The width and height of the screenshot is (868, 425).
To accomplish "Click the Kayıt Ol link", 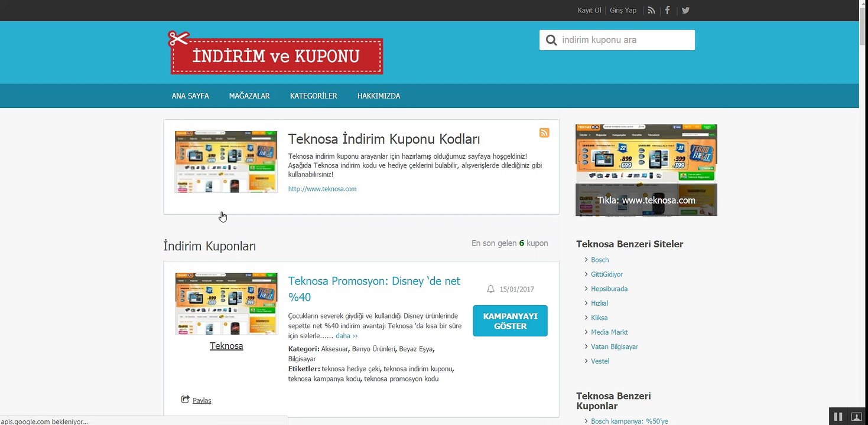I will tap(590, 11).
